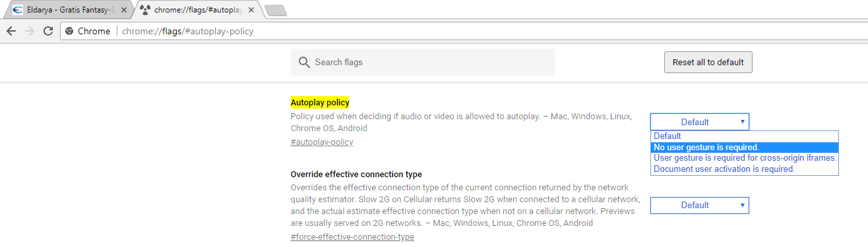Open the Autoplay policy dropdown

[700, 122]
